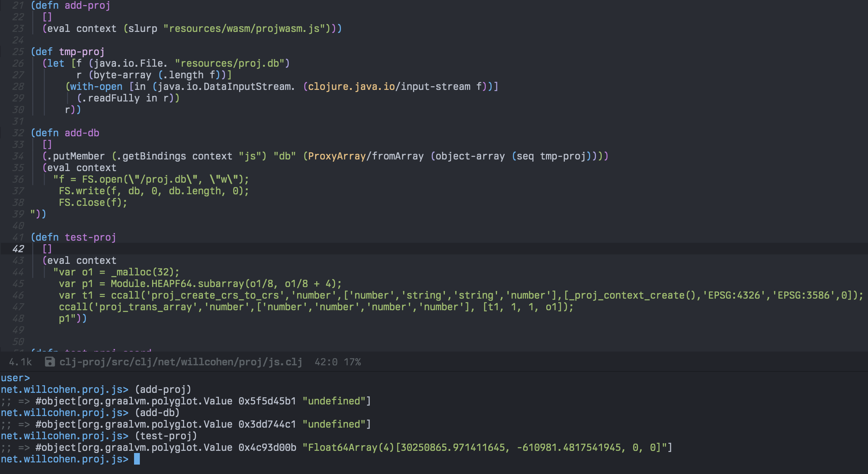This screenshot has width=868, height=474.
Task: Click the "resources/wasm/projwasm.js" string
Action: (244, 29)
